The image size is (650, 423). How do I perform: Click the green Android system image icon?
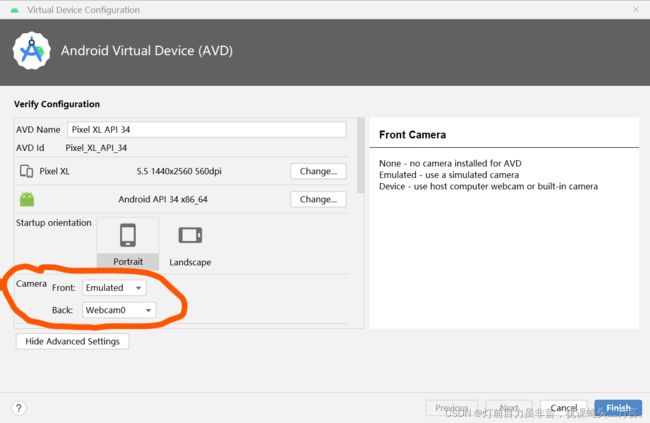(x=27, y=199)
